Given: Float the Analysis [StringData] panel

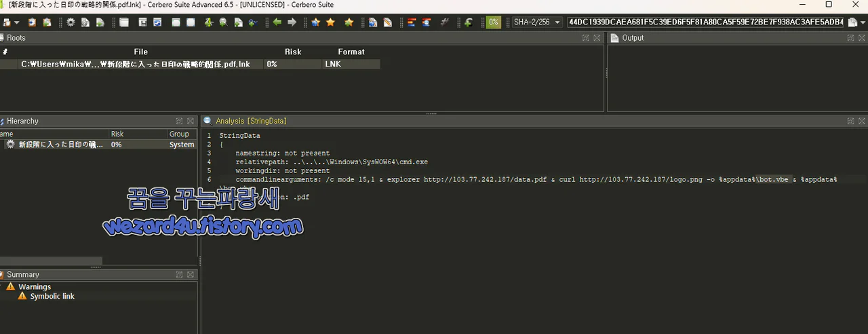Looking at the screenshot, I should [850, 121].
